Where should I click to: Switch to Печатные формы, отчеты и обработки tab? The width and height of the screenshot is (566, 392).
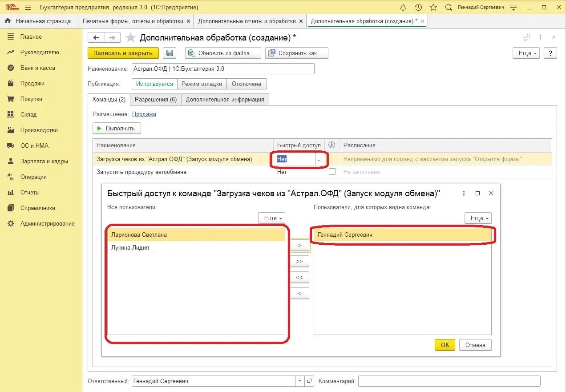[x=133, y=21]
